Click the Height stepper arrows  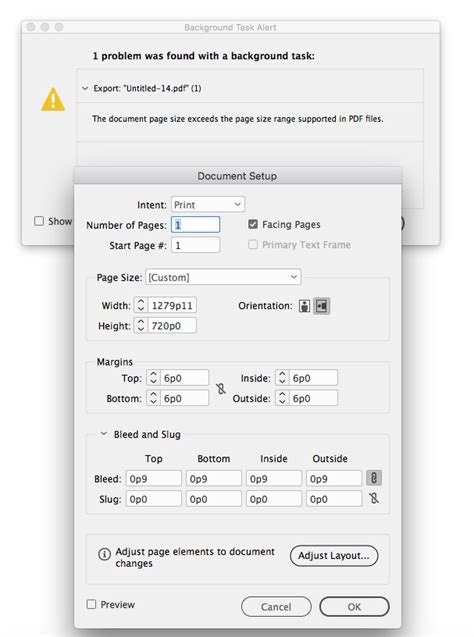(x=141, y=325)
